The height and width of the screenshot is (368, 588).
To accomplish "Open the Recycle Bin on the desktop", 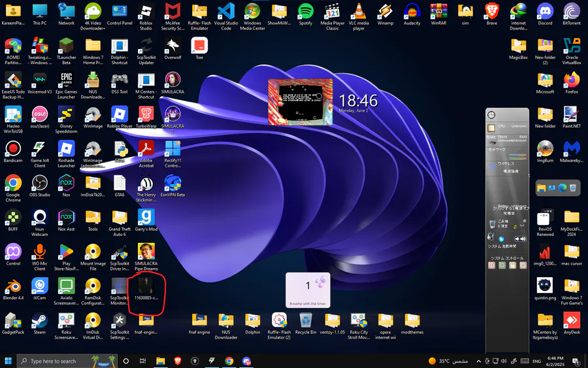I will point(306,324).
